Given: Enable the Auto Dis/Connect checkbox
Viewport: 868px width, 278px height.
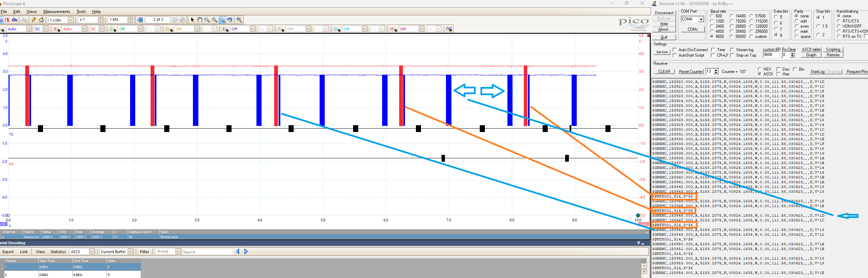Looking at the screenshot, I should (675, 50).
